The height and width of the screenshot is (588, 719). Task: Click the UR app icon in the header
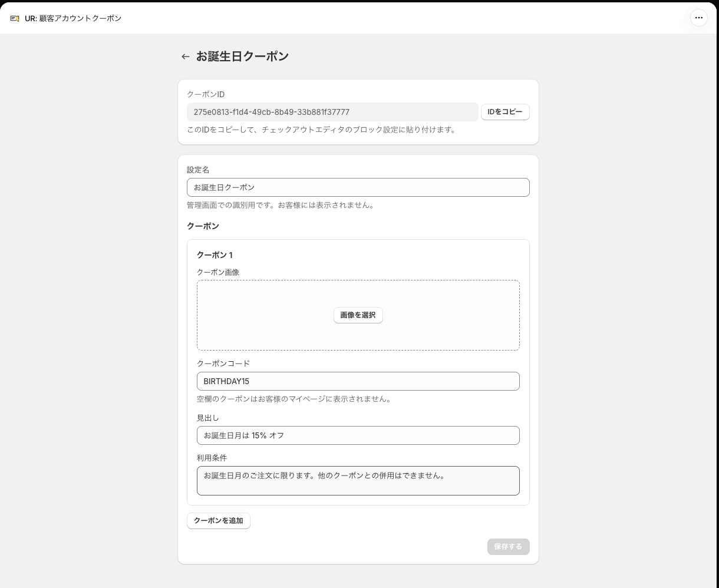pos(15,18)
